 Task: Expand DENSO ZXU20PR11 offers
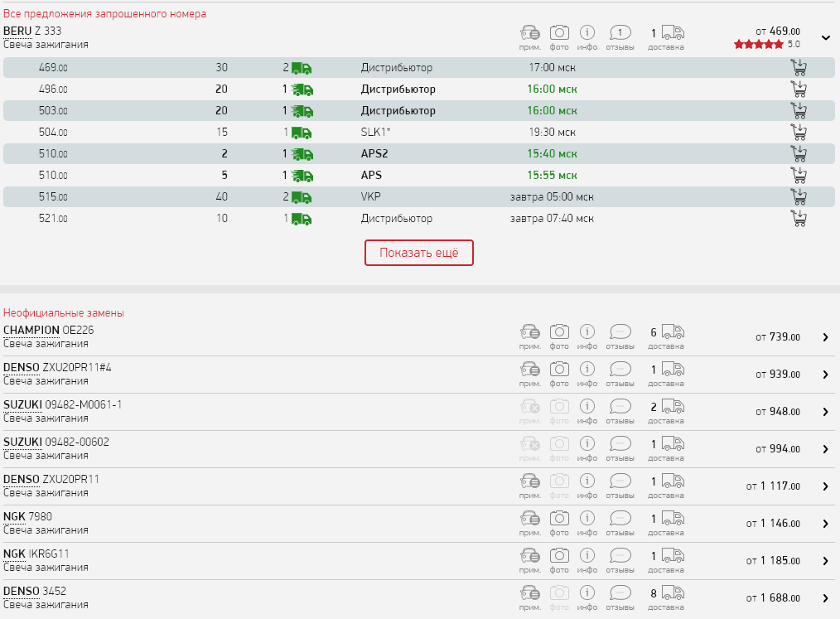click(826, 486)
